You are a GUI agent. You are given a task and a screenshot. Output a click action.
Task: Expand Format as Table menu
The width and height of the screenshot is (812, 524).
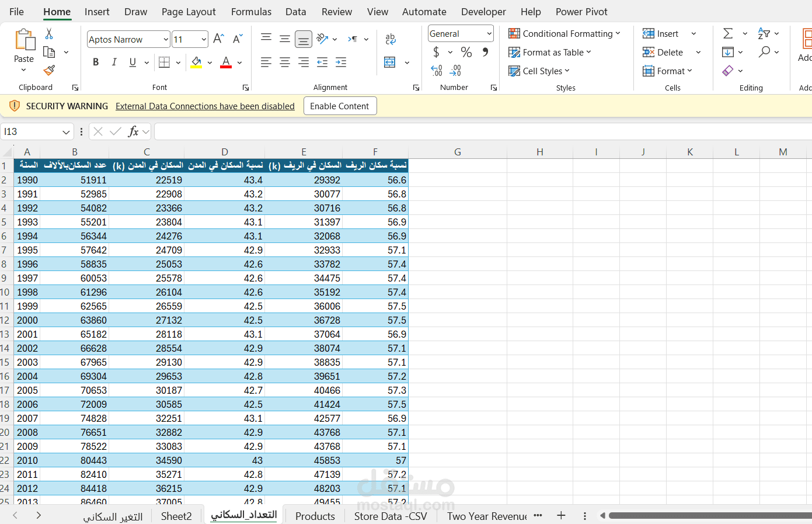[550, 52]
